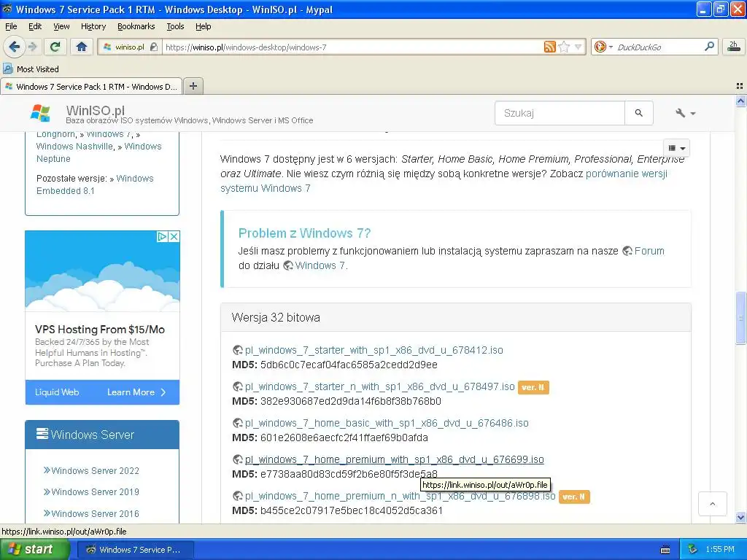Open the Windows Server 2022 link
The width and height of the screenshot is (747, 560).
(x=96, y=470)
